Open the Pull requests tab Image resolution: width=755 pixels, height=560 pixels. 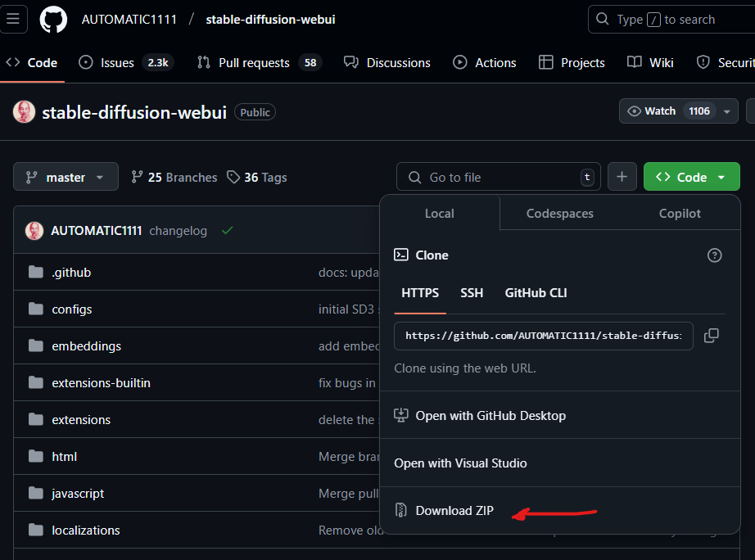259,62
